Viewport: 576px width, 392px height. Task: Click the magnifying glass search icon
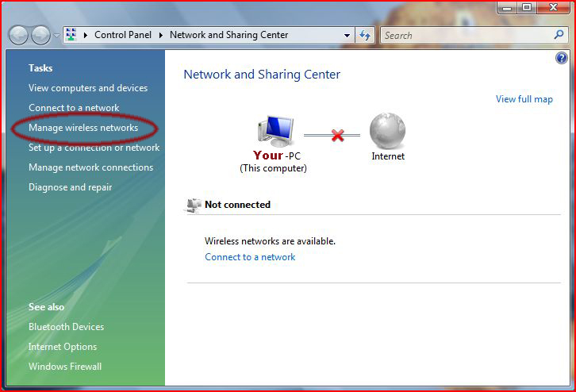[559, 35]
